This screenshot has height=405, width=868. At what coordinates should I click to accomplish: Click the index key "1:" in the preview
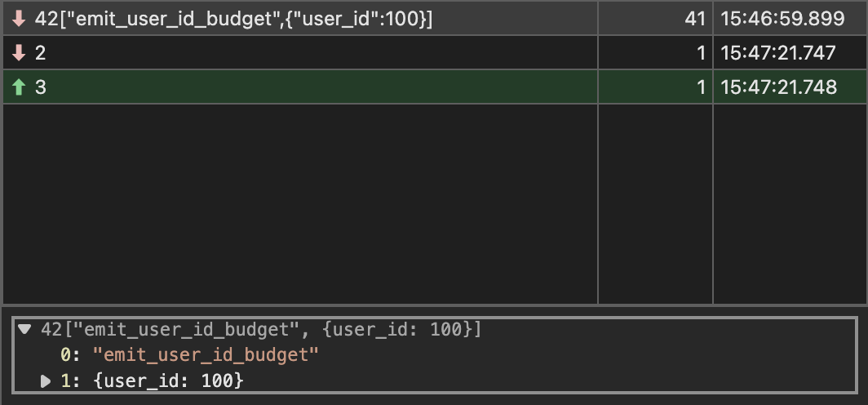click(x=69, y=381)
